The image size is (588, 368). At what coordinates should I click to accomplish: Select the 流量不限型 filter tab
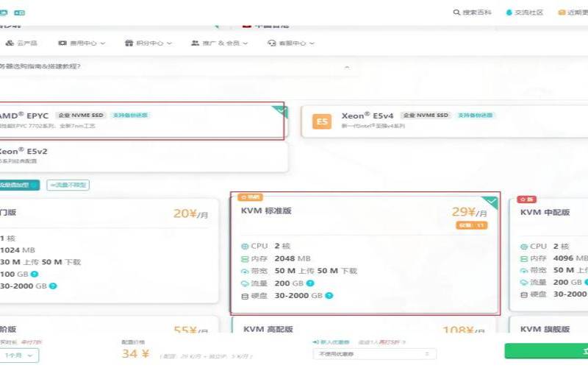(x=68, y=185)
